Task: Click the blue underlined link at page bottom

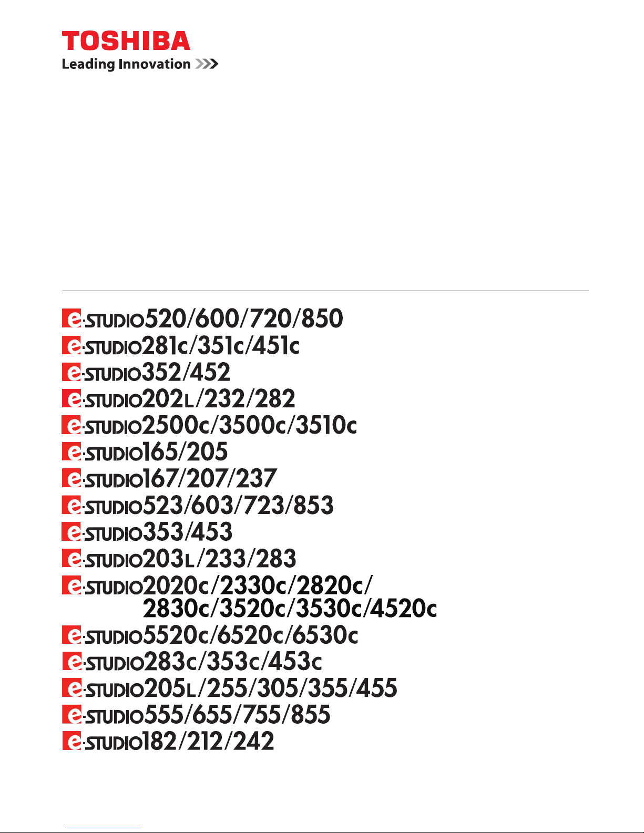Action: pyautogui.click(x=104, y=828)
